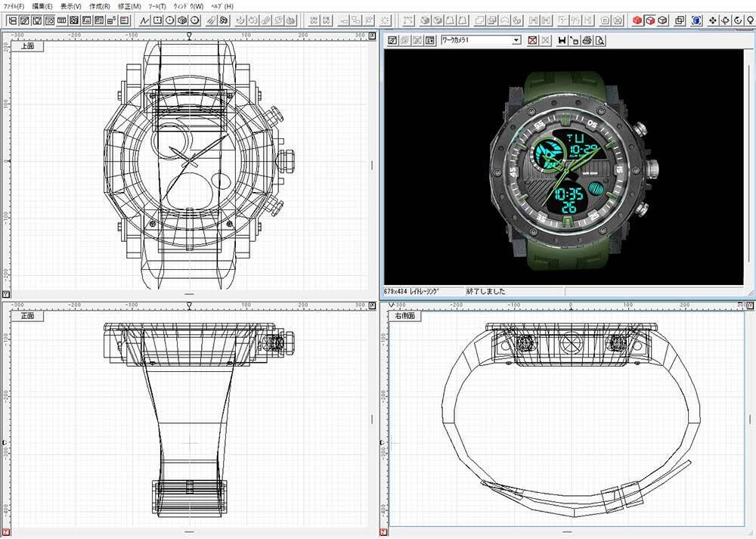
Task: Open the 作成(R) menu
Action: [x=99, y=6]
